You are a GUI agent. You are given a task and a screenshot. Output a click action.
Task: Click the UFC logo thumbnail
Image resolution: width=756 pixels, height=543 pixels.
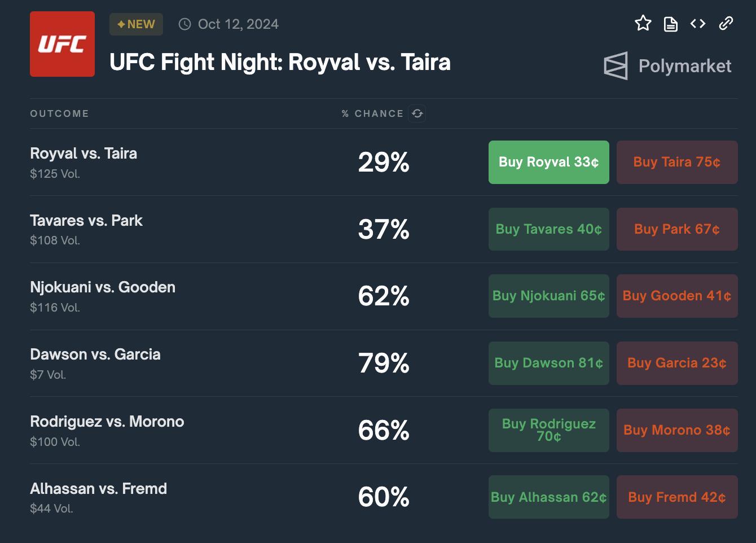(x=62, y=44)
